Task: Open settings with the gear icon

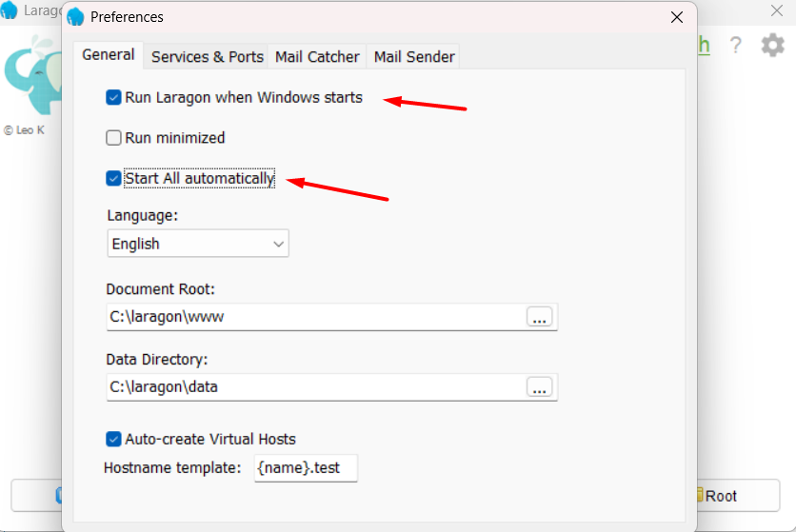Action: click(x=772, y=45)
